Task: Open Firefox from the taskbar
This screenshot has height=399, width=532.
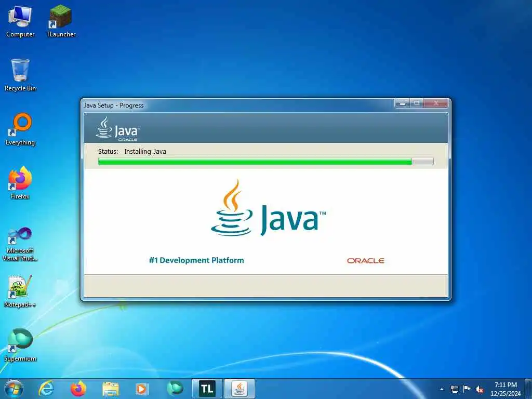Action: [x=78, y=389]
